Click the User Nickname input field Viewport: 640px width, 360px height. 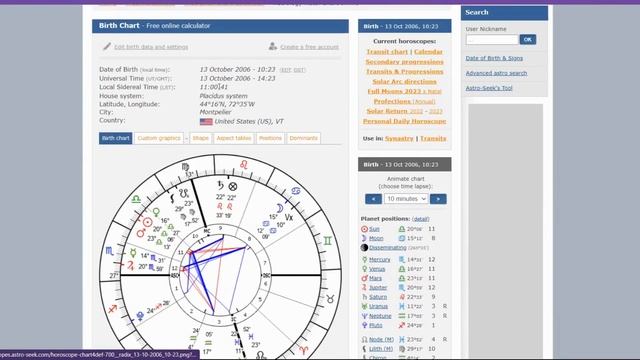tap(492, 40)
